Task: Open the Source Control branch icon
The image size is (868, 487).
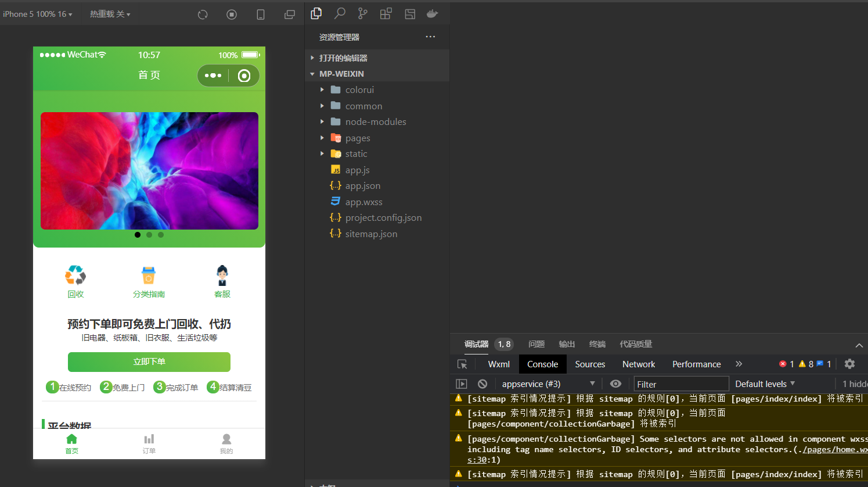Action: [x=363, y=13]
